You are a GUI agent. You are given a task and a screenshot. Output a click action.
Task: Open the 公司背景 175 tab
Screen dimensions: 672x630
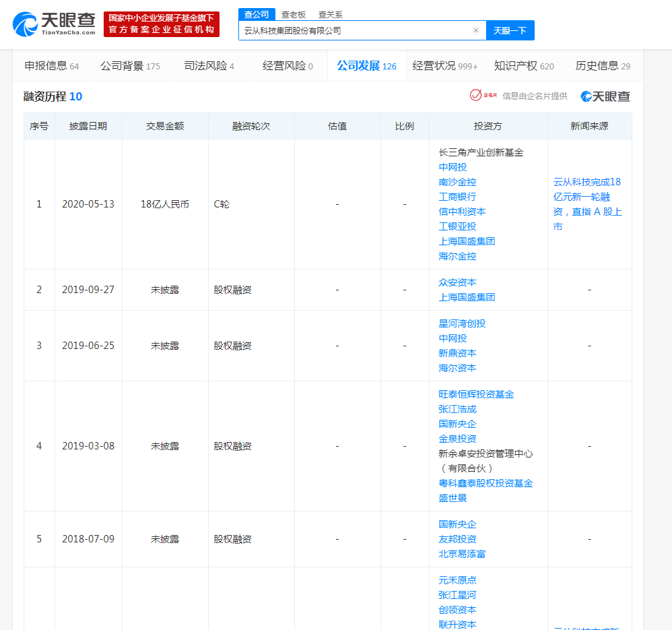click(130, 66)
